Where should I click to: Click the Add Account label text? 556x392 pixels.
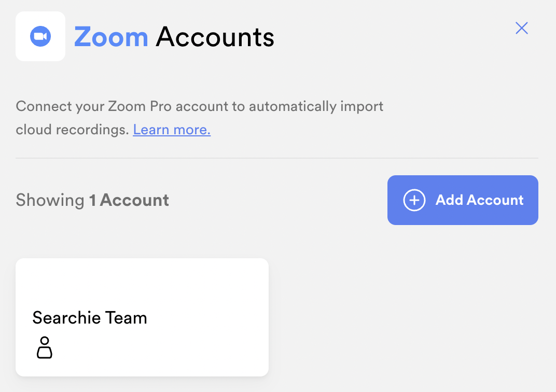point(479,200)
